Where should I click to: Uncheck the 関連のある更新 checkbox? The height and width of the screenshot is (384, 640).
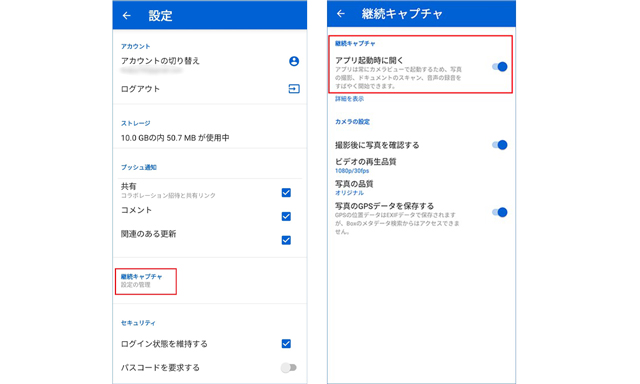pyautogui.click(x=286, y=240)
